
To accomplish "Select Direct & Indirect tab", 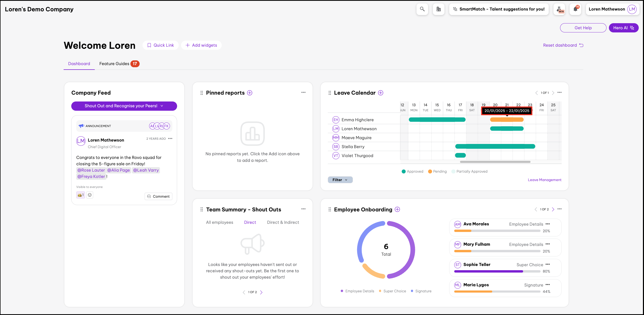I will point(283,222).
